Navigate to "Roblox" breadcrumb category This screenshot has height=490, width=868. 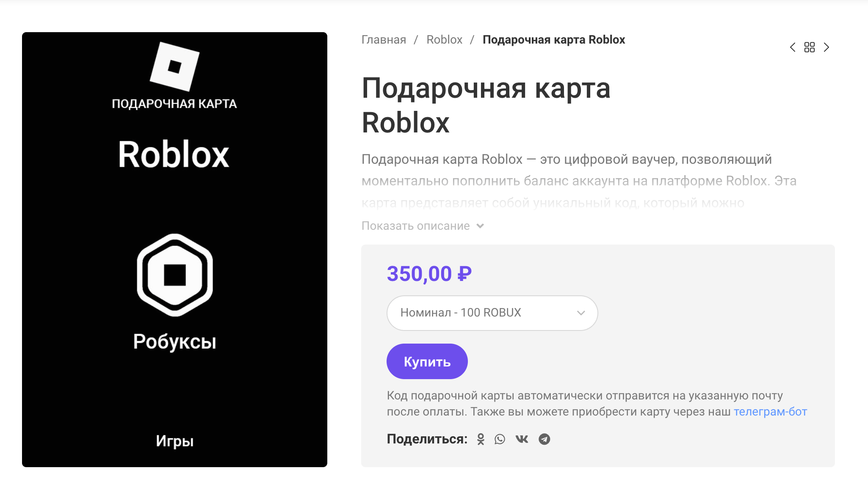444,40
